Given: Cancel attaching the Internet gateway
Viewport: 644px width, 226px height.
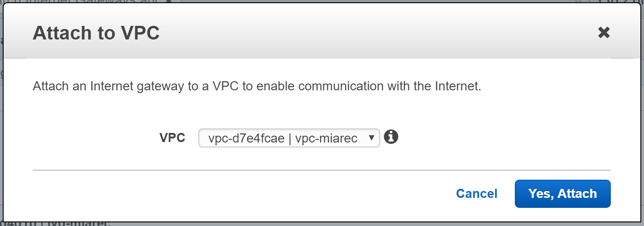Looking at the screenshot, I should 477,194.
